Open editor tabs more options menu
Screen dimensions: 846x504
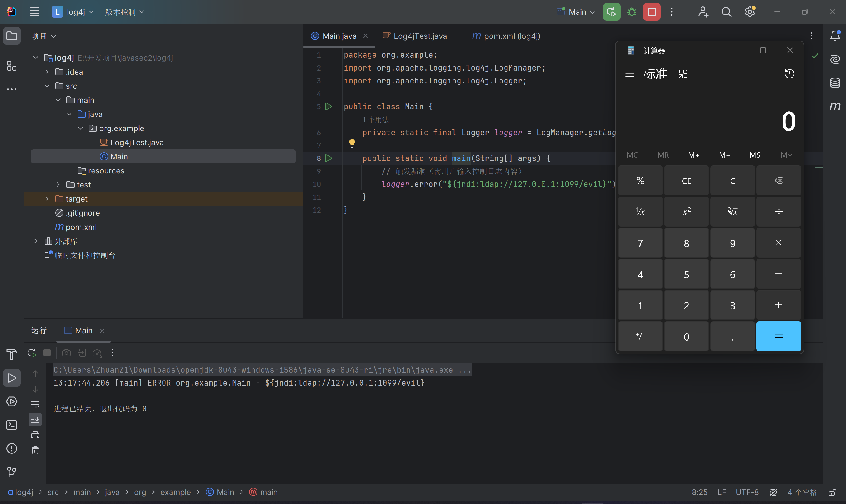point(811,36)
